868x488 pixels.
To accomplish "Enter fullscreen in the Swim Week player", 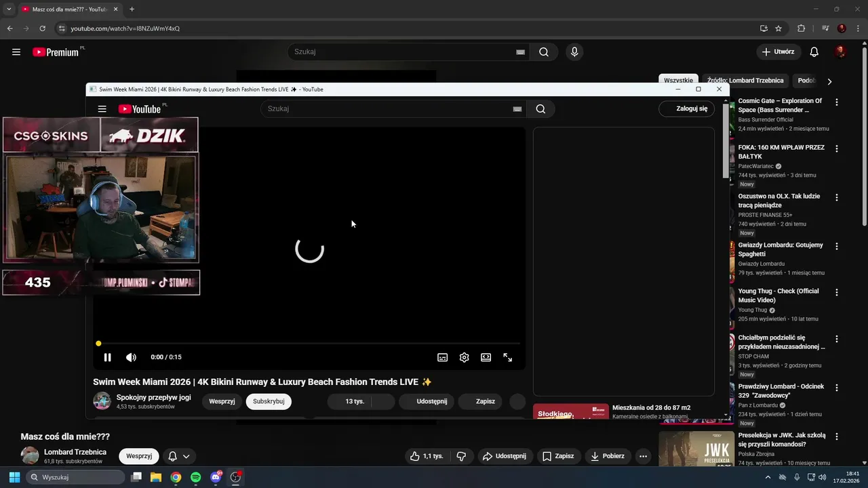I will 507,357.
